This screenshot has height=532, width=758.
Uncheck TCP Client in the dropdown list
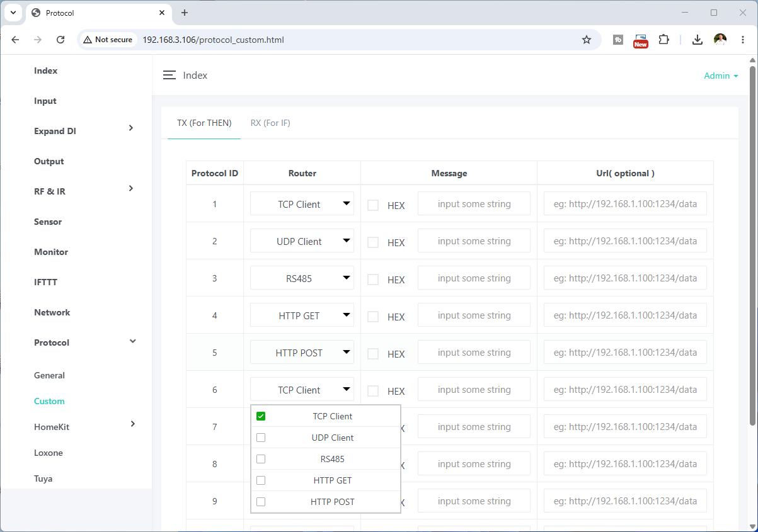(261, 416)
